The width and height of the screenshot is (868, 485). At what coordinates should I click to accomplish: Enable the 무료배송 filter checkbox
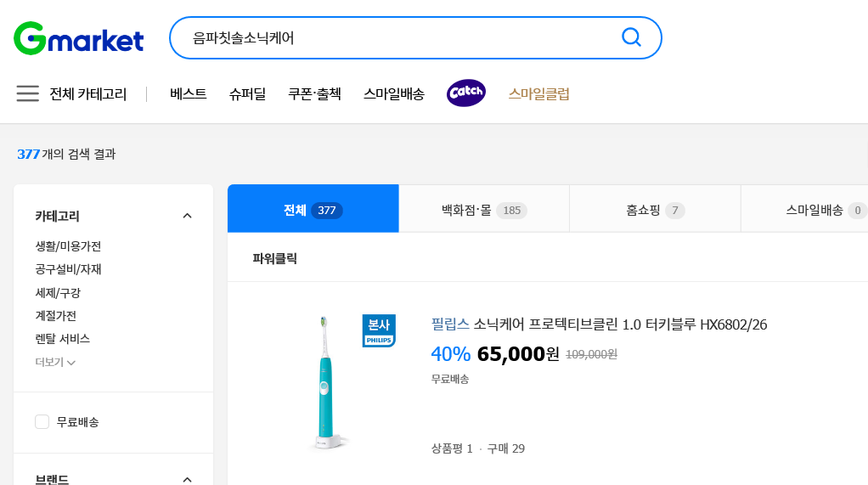pyautogui.click(x=42, y=422)
